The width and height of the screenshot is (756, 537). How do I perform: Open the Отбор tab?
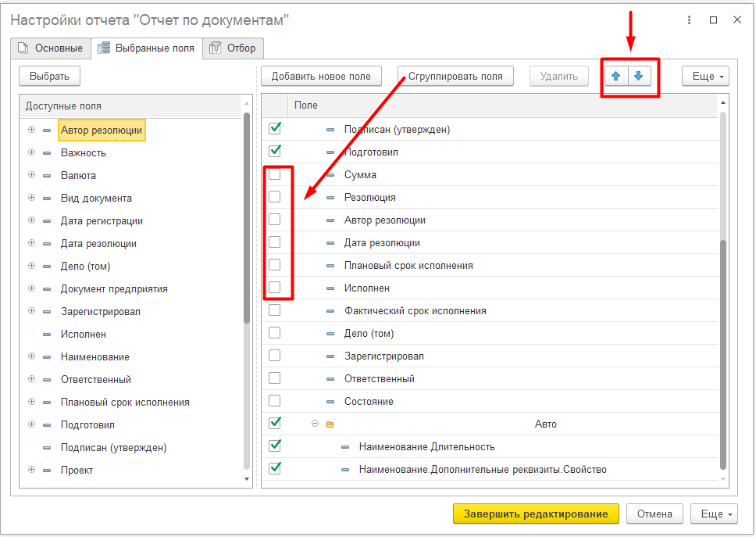tap(233, 48)
